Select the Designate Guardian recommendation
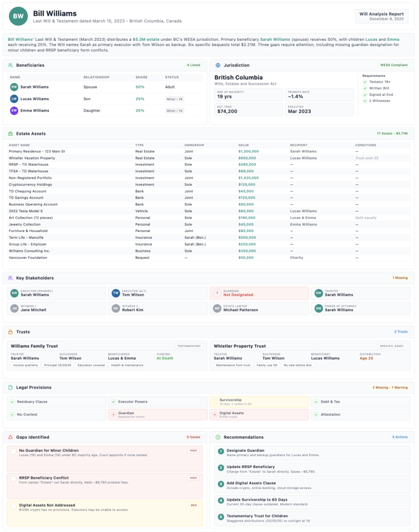Image resolution: width=419 pixels, height=532 pixels. tap(312, 452)
